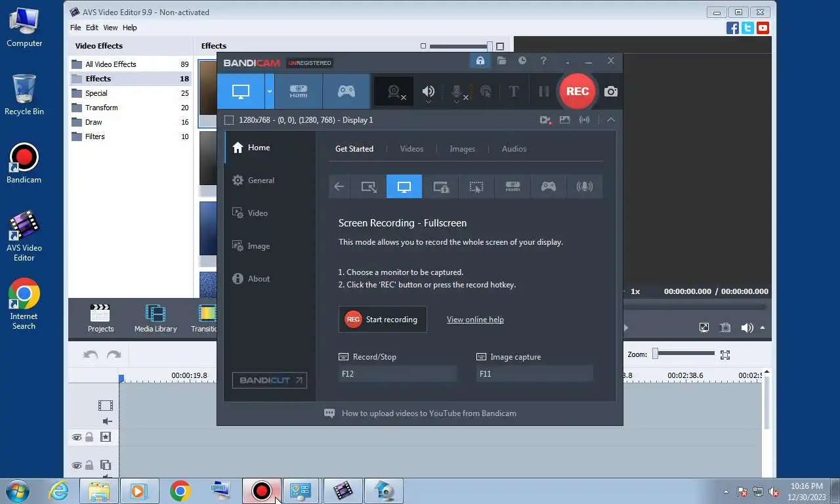Image resolution: width=840 pixels, height=504 pixels.
Task: Open the Bandicut link button
Action: coord(270,380)
